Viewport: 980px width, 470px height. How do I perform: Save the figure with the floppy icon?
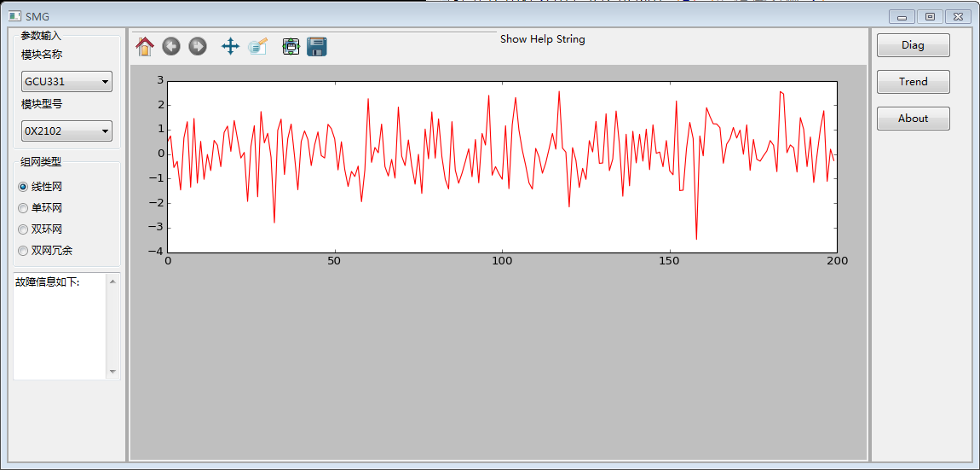318,46
